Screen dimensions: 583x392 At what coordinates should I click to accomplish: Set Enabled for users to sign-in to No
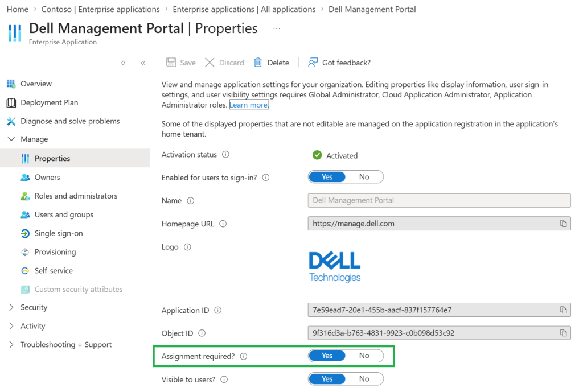click(364, 177)
